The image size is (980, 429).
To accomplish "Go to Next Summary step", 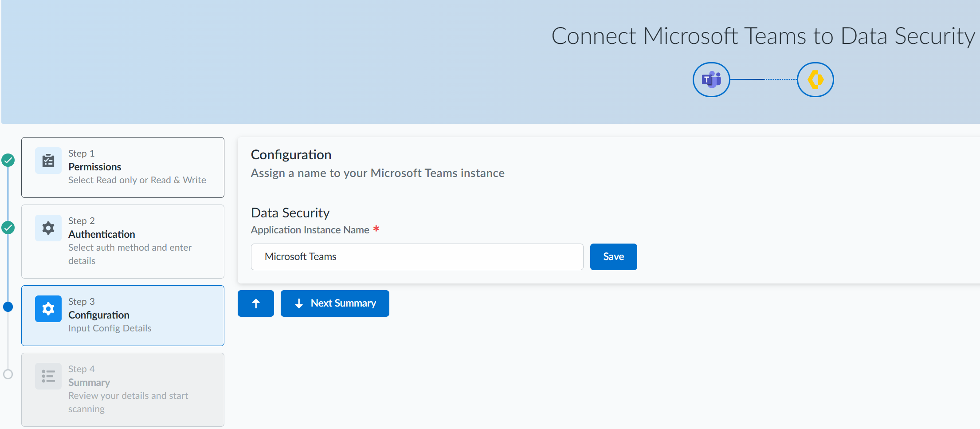I will 335,303.
